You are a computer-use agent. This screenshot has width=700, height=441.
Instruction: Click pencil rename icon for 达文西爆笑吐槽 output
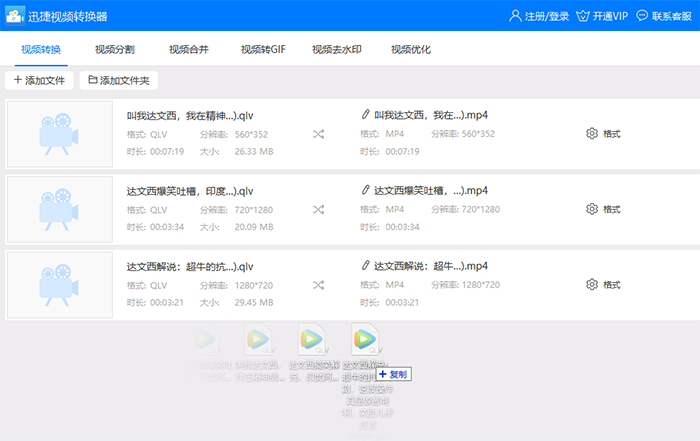point(366,190)
